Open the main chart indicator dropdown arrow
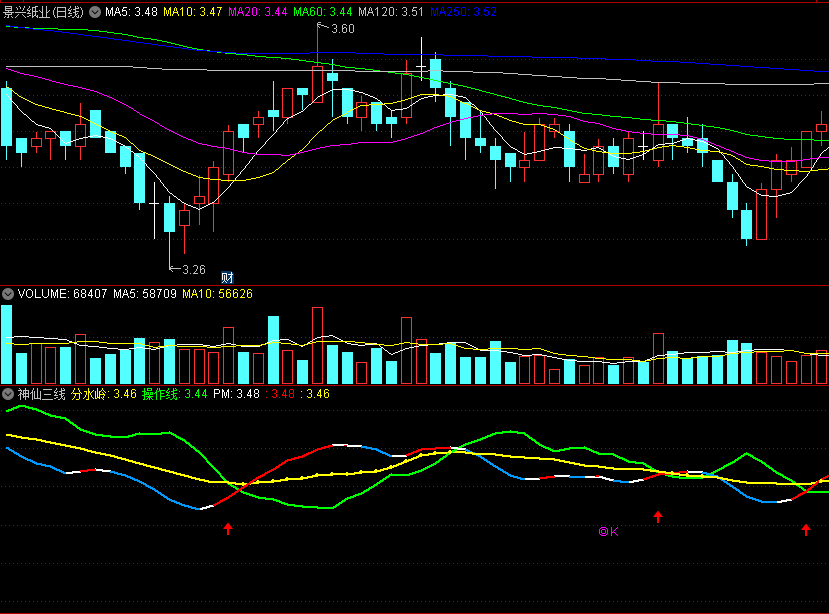This screenshot has width=829, height=614. coord(95,12)
